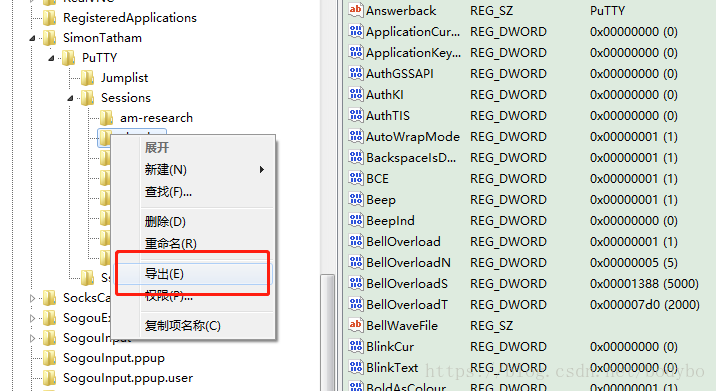Select the BellOverloadN value name

tap(408, 263)
